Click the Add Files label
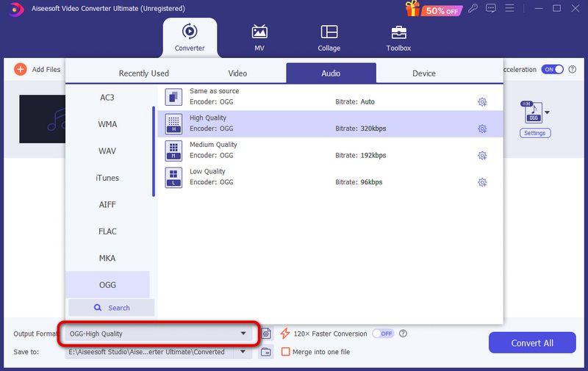This screenshot has height=371, width=588. (x=46, y=69)
